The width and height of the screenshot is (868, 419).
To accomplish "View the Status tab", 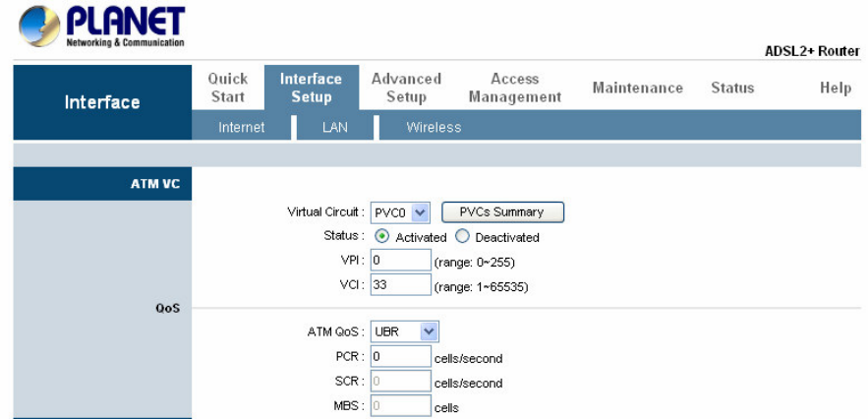I will click(732, 89).
